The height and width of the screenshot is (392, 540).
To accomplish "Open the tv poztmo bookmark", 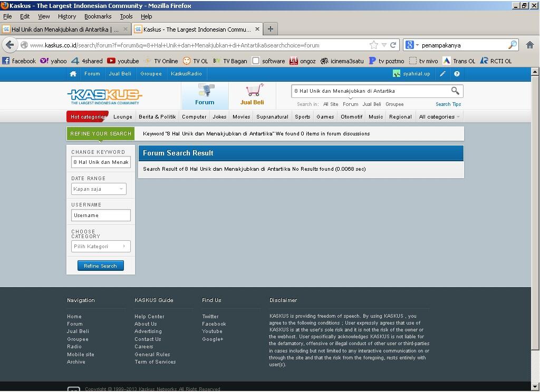I will (387, 61).
